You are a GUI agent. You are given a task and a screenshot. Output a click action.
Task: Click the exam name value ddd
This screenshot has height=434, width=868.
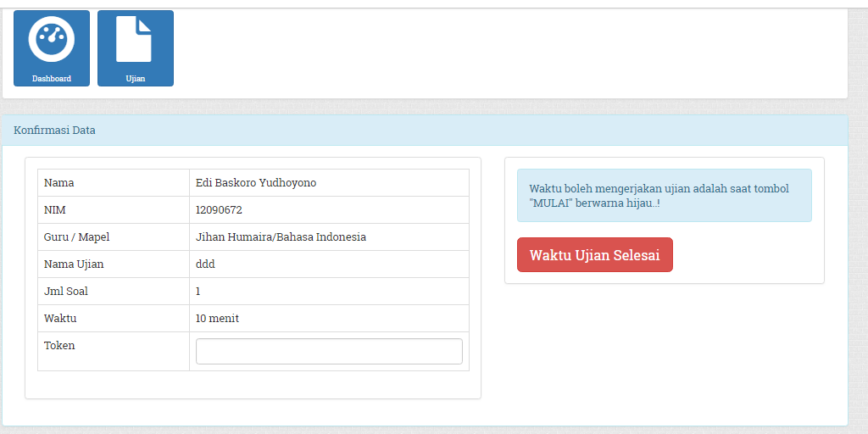[205, 264]
